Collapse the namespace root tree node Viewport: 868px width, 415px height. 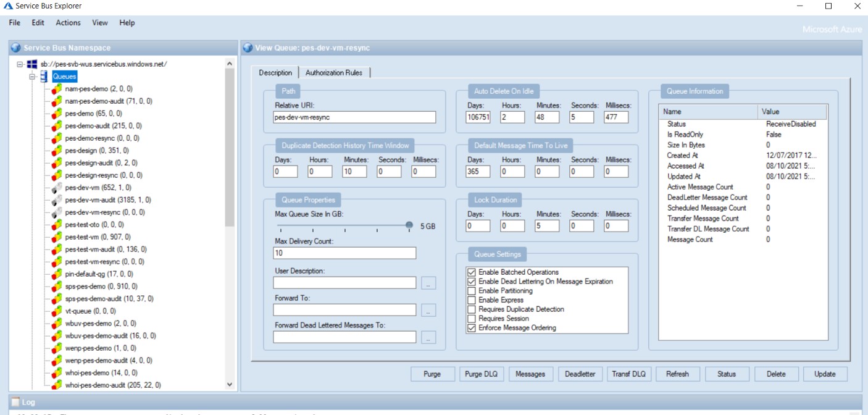pyautogui.click(x=20, y=64)
